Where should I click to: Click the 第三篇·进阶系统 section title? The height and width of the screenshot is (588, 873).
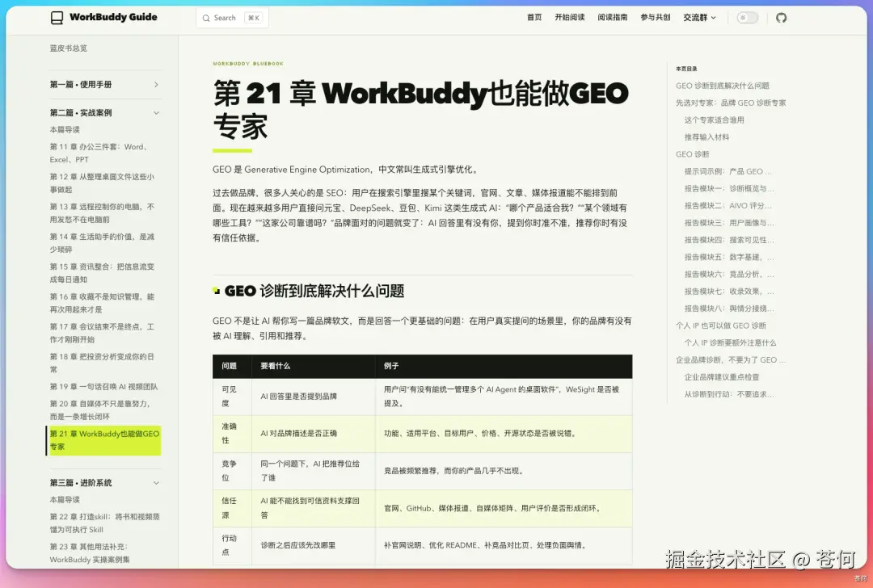(x=81, y=483)
